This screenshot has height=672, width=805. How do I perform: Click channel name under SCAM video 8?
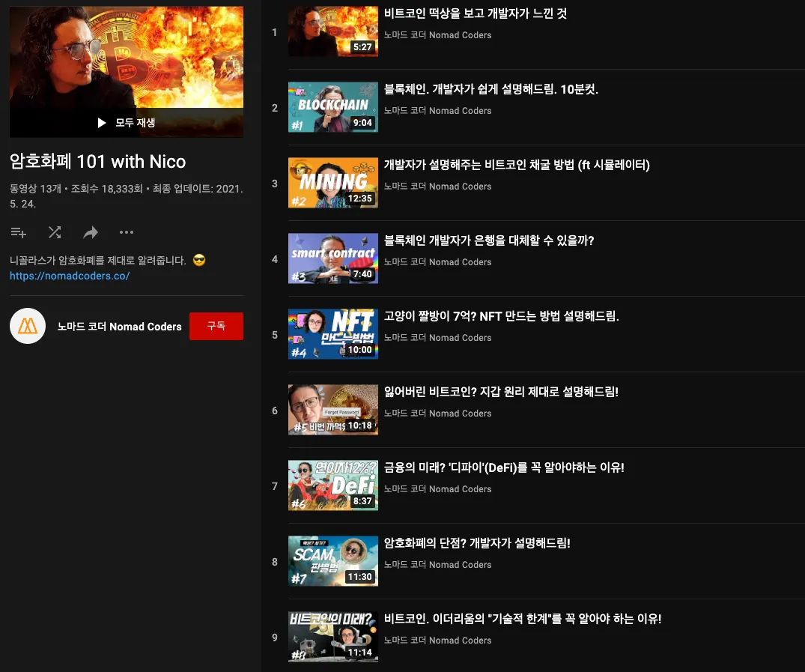pos(438,565)
